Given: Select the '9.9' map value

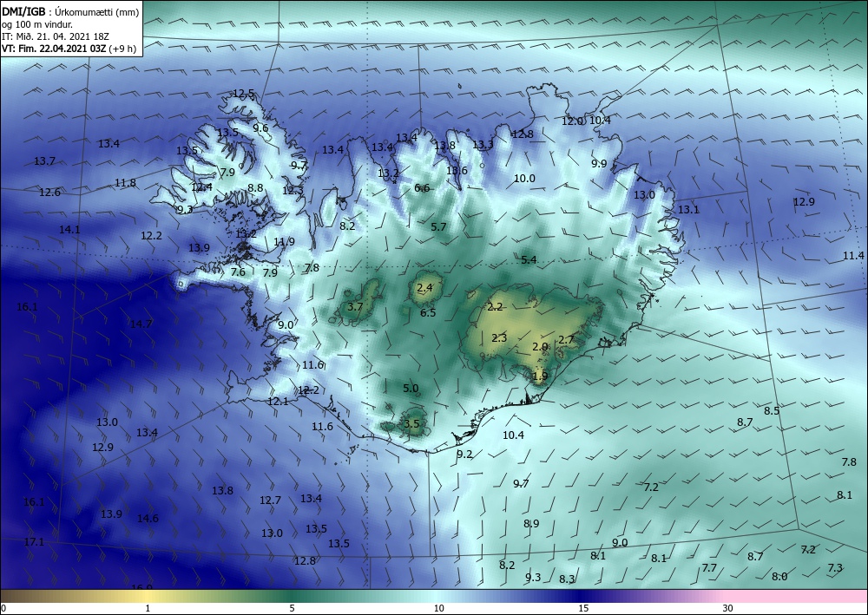Looking at the screenshot, I should click(599, 164).
